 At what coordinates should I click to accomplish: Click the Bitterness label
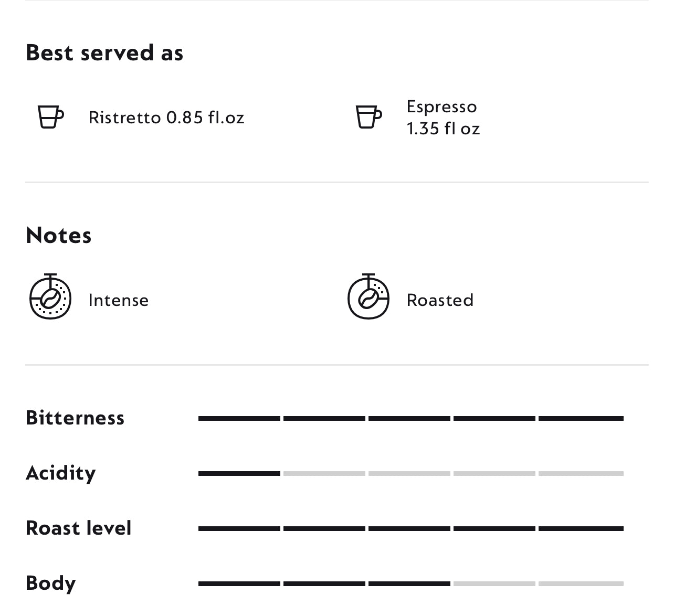[75, 418]
